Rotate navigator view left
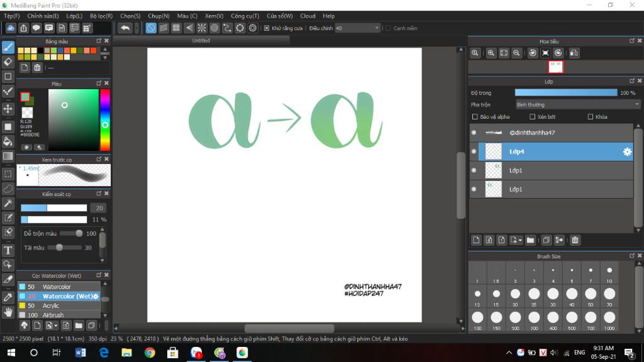 point(533,53)
